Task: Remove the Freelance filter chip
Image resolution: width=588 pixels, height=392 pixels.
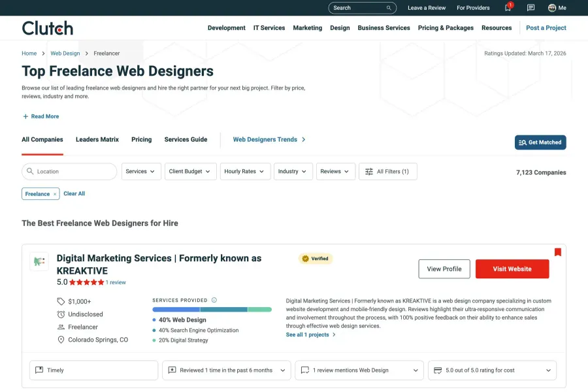Action: 54,193
